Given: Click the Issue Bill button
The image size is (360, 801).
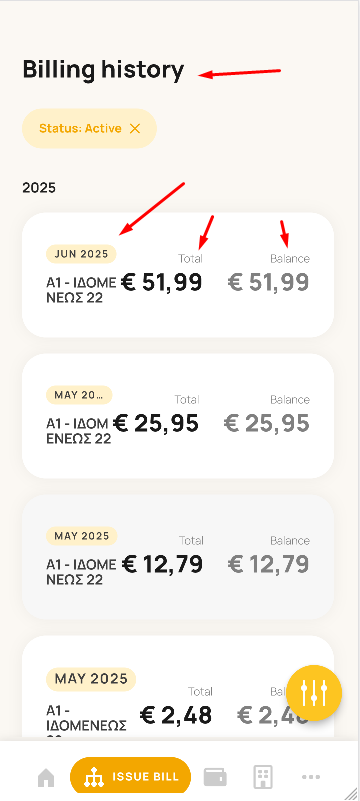Looking at the screenshot, I should 130,776.
